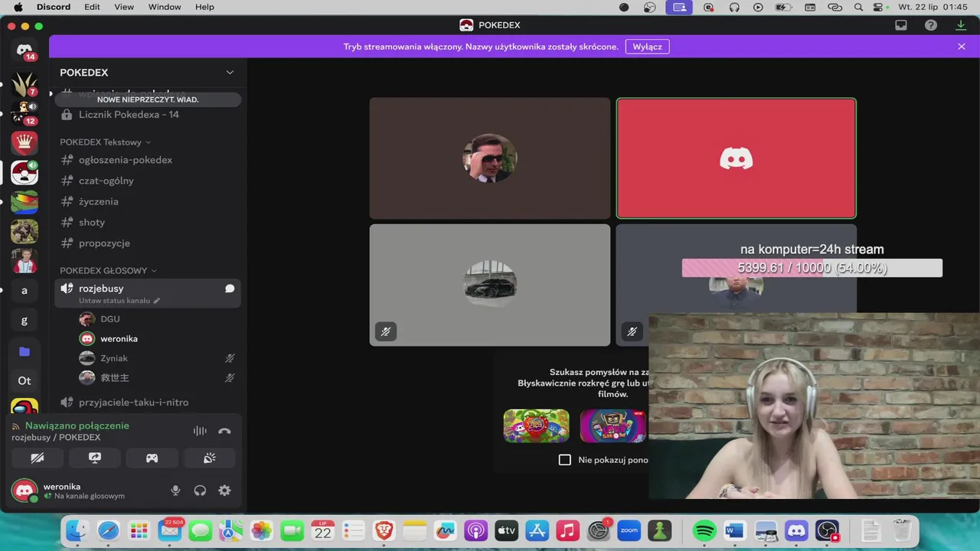Open the server folder icon in sidebar
Viewport: 980px width, 551px height.
pos(24,351)
